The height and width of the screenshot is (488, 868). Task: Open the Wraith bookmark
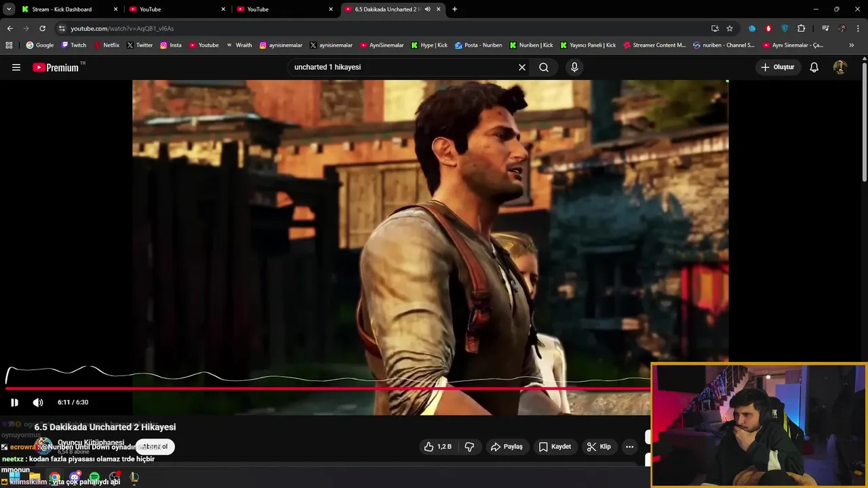coord(239,45)
